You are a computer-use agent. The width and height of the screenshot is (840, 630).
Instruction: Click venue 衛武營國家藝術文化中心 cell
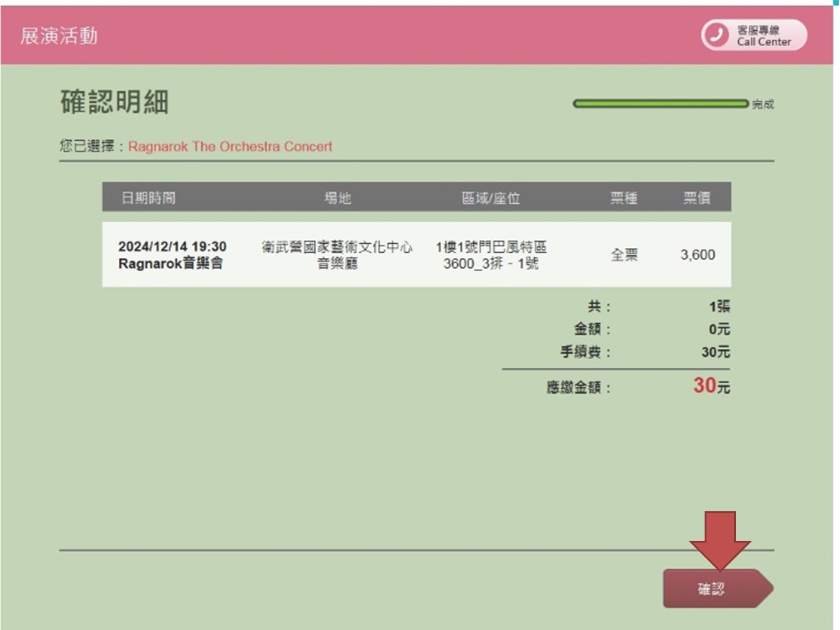point(337,255)
